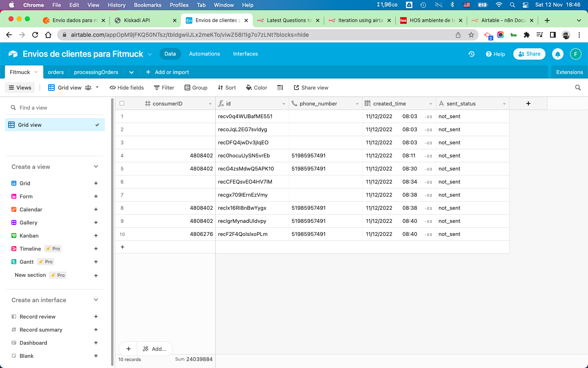Click the Hide fields button
This screenshot has height=368, width=588.
pos(127,88)
